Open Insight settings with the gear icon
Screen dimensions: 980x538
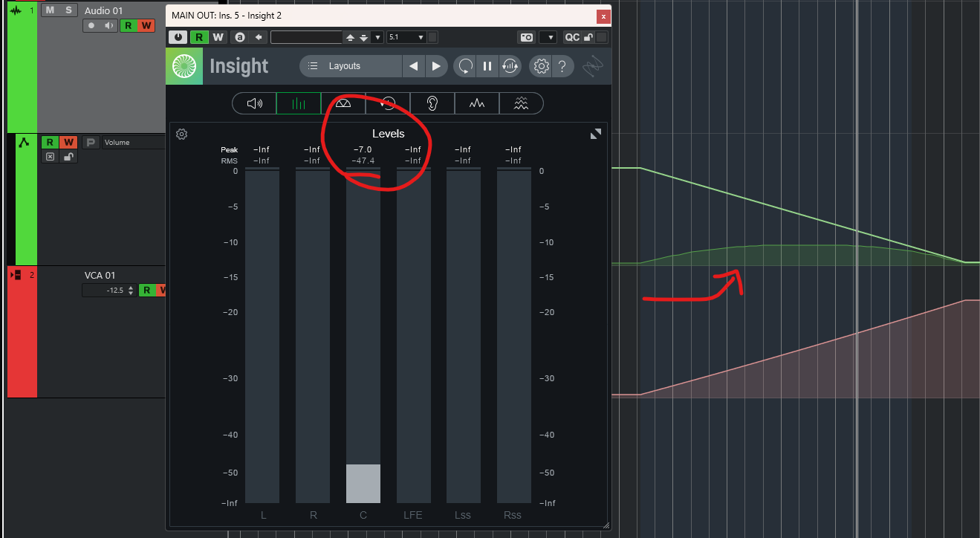(x=541, y=66)
